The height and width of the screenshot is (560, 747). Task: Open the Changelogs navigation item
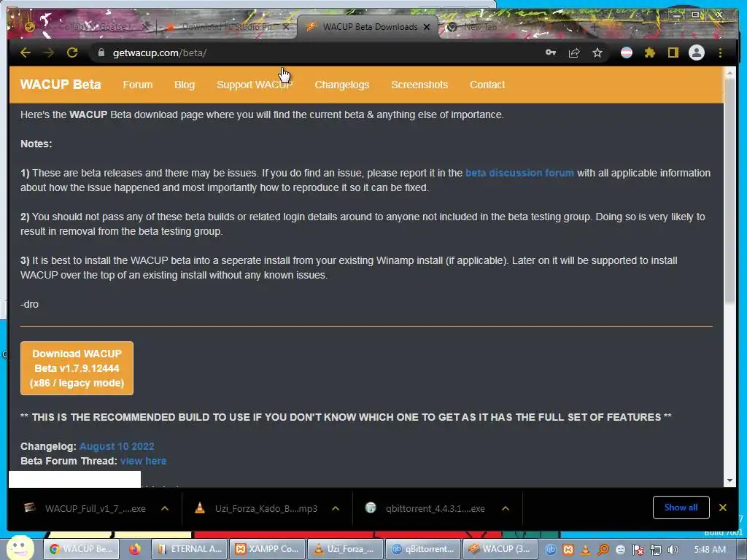point(341,85)
